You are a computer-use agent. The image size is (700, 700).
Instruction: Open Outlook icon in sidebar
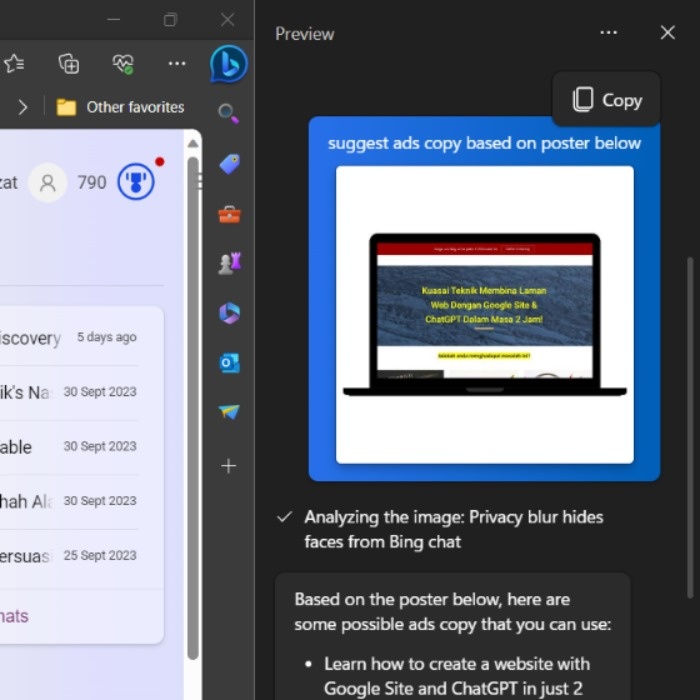[229, 363]
